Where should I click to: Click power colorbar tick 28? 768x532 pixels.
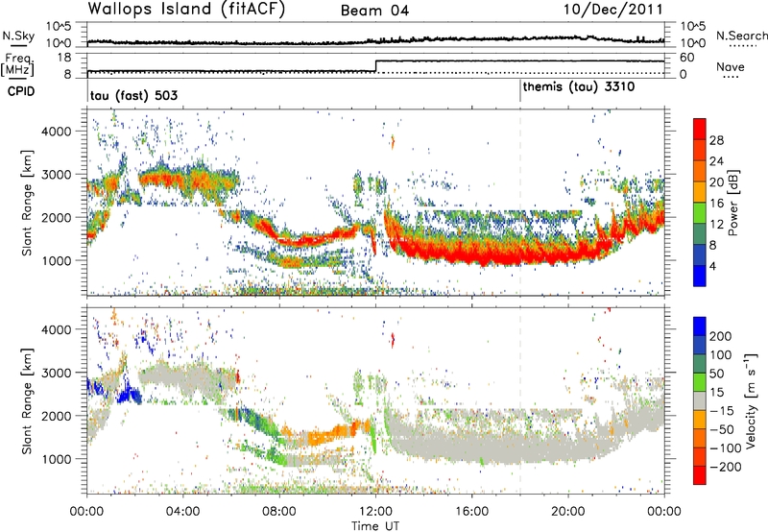[716, 140]
